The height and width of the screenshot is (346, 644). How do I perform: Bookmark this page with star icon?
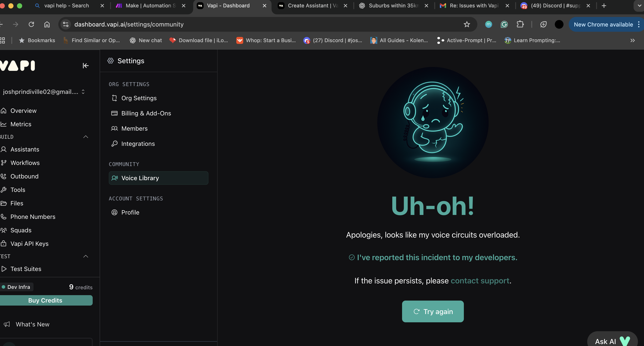tap(466, 24)
